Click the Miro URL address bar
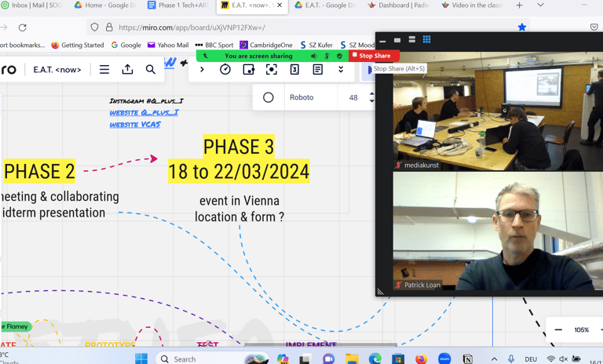Image resolution: width=603 pixels, height=364 pixels. pyautogui.click(x=308, y=27)
